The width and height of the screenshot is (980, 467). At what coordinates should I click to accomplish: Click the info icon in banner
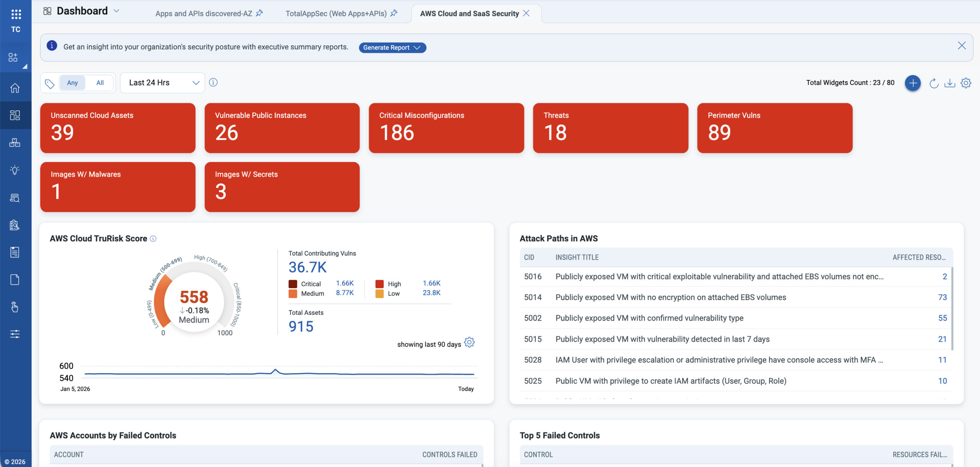(52, 46)
